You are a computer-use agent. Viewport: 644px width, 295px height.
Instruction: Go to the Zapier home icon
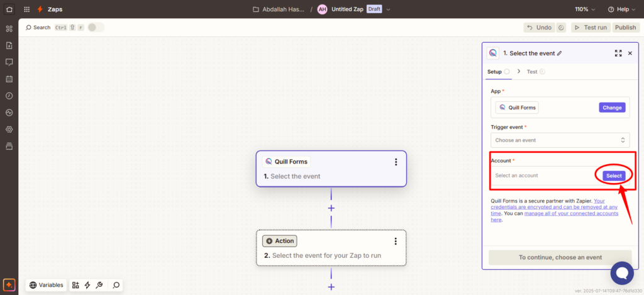pyautogui.click(x=9, y=9)
